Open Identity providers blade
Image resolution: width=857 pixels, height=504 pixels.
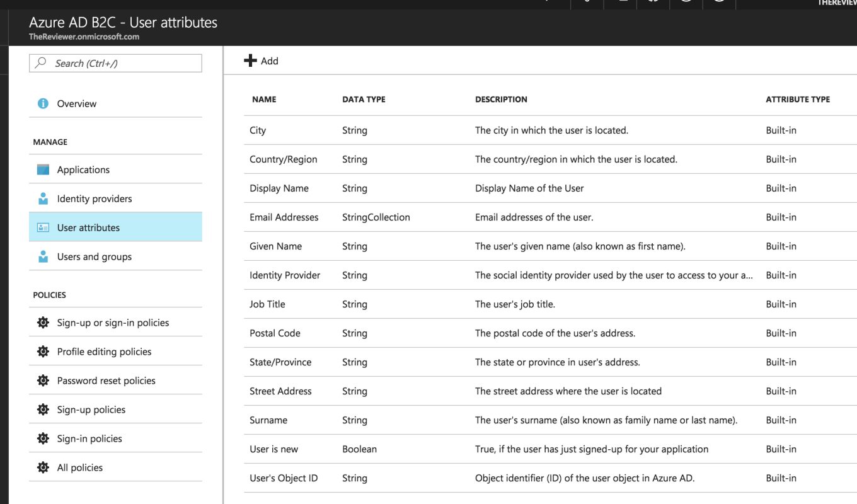[115, 198]
